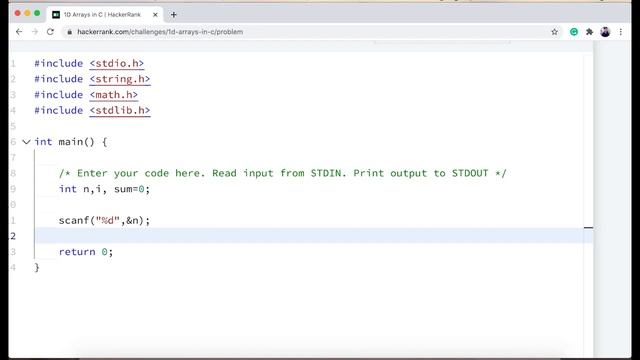Open the Extensions puzzle icon

coord(589,31)
